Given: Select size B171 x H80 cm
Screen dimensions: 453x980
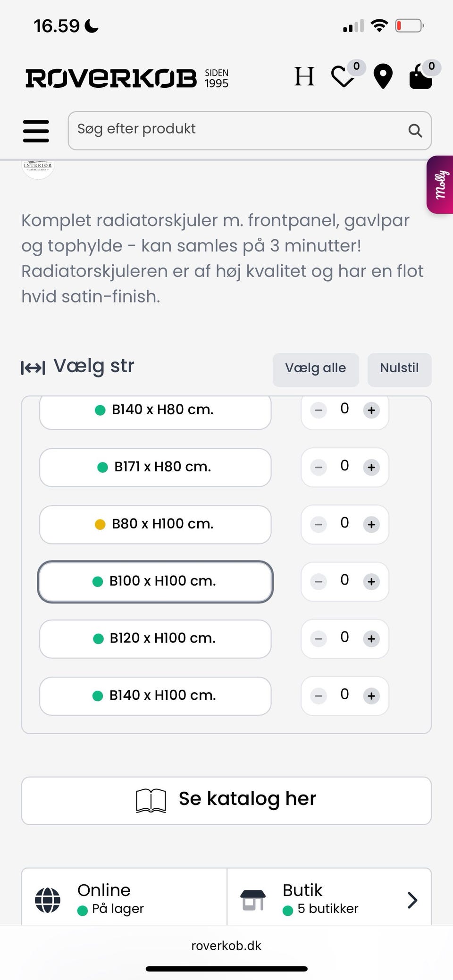Looking at the screenshot, I should [x=155, y=467].
